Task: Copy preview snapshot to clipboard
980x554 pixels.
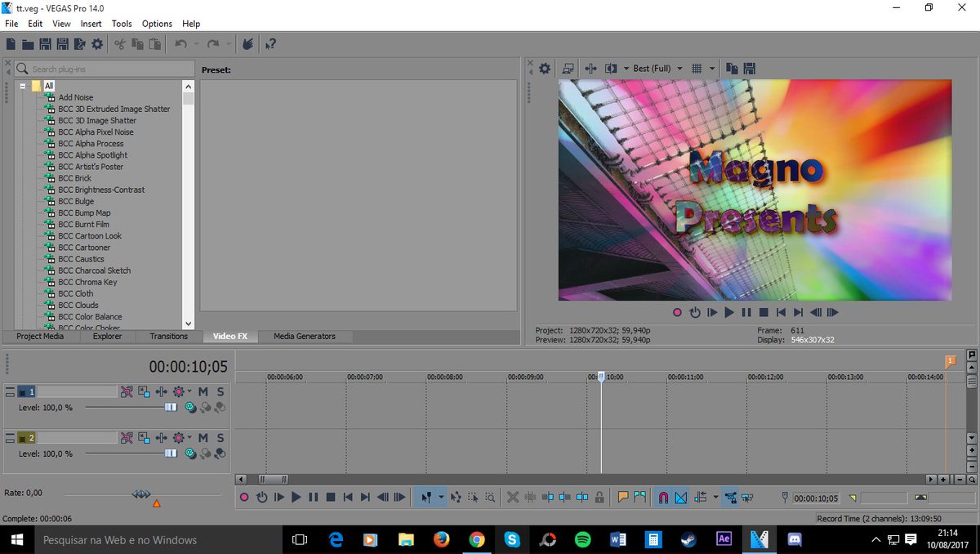Action: 732,69
